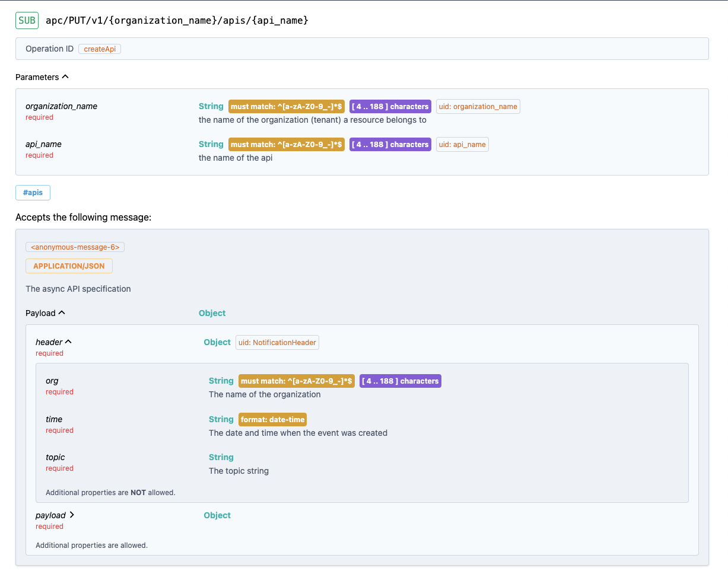Click the must match badge for org
Image resolution: width=728 pixels, height=571 pixels.
(296, 381)
